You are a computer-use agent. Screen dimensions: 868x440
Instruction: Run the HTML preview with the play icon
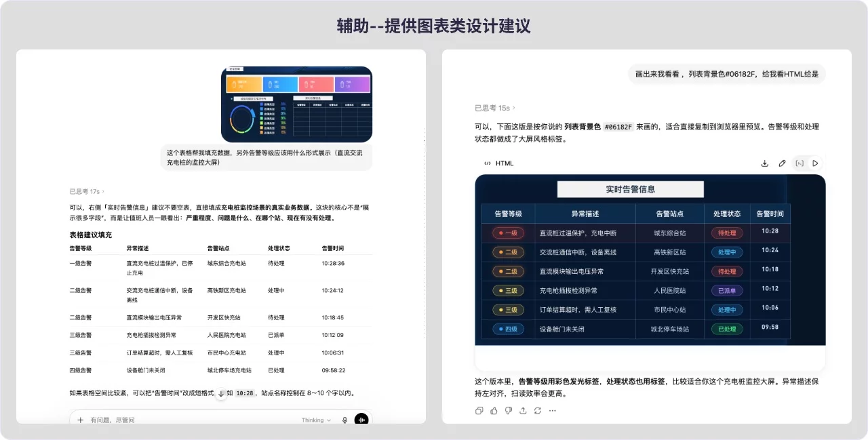(815, 163)
